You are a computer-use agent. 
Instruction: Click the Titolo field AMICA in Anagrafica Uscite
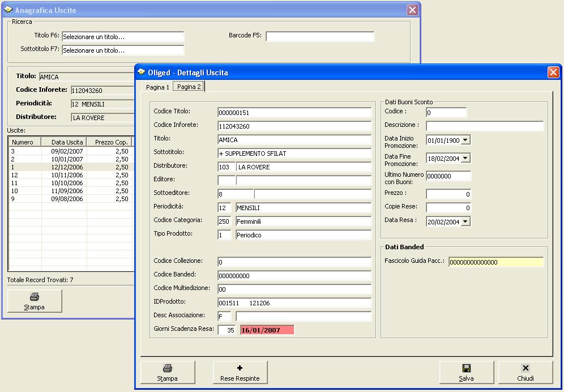tap(86, 76)
